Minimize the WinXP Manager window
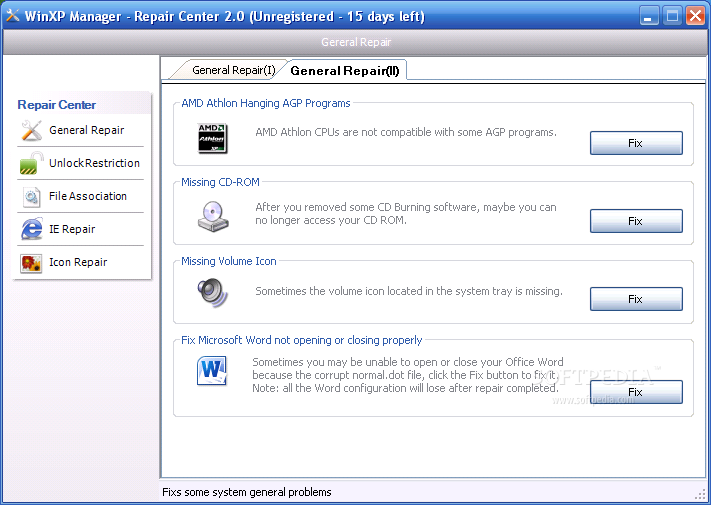 649,16
